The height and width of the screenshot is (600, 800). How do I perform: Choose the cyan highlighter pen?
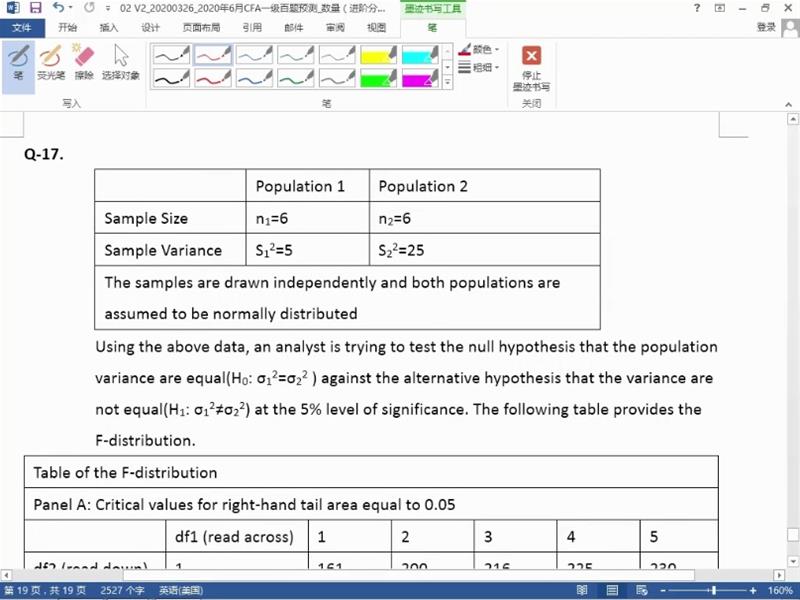(x=419, y=55)
